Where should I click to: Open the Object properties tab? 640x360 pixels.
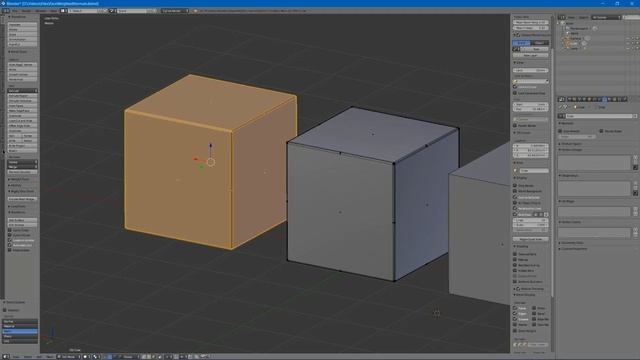click(x=590, y=99)
